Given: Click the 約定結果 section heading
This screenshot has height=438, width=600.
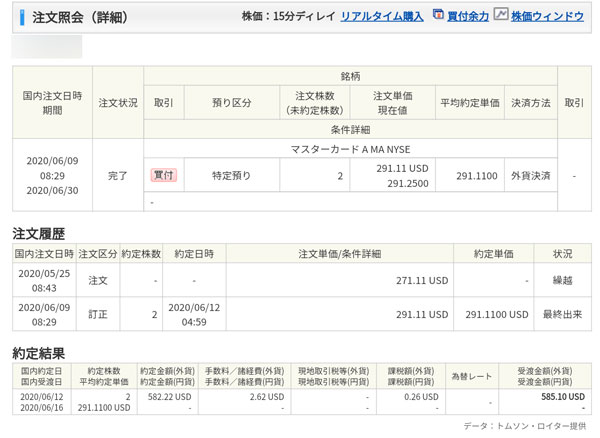Looking at the screenshot, I should (38, 353).
